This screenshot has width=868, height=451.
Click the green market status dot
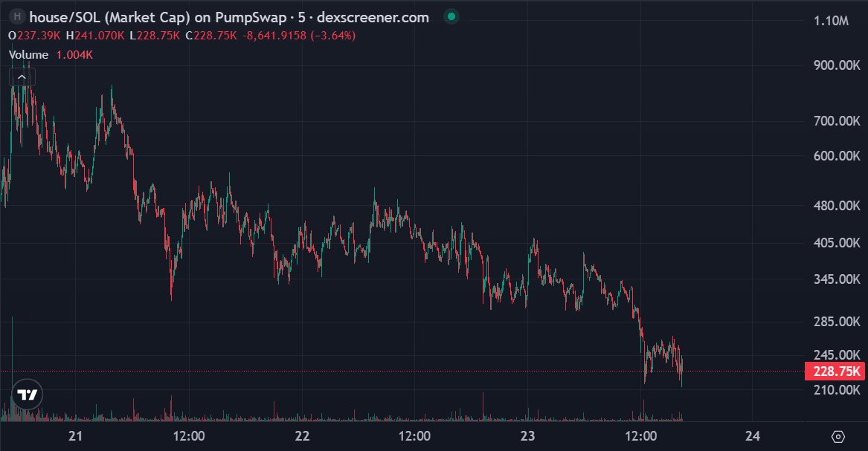click(451, 17)
